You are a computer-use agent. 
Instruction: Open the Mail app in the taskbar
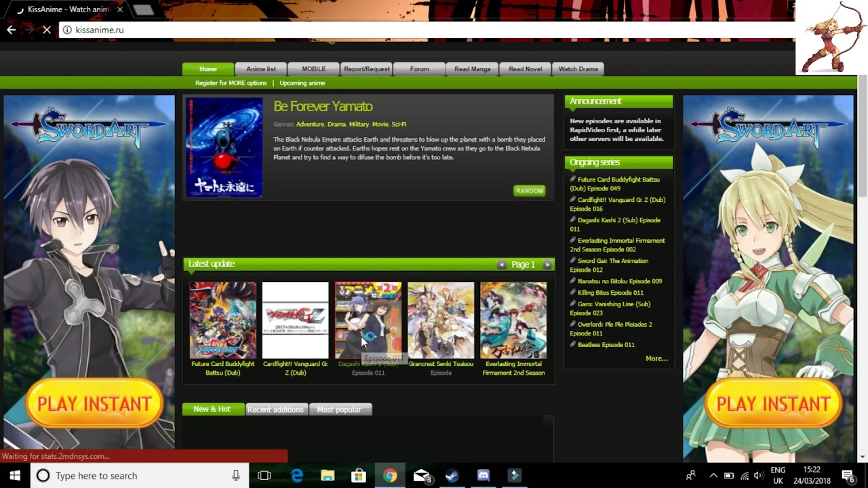pyautogui.click(x=421, y=476)
